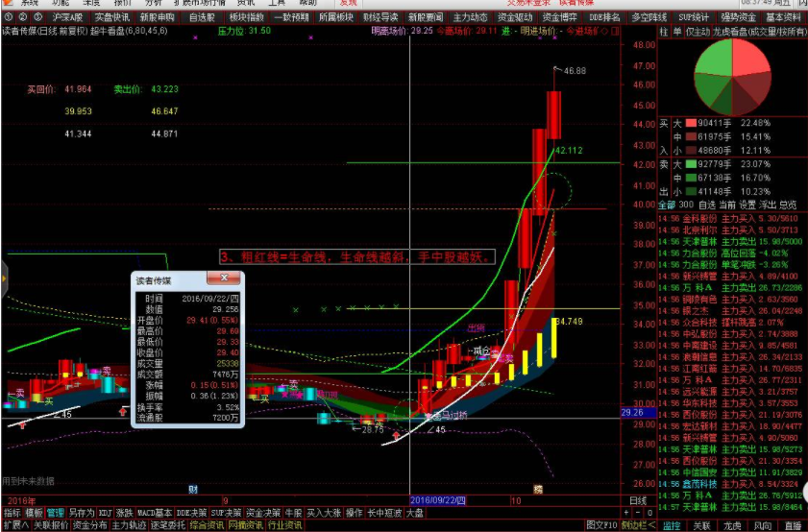Image resolution: width=808 pixels, height=532 pixels.
Task: Click the circled number 1 toolbar icon
Action: 8,17
